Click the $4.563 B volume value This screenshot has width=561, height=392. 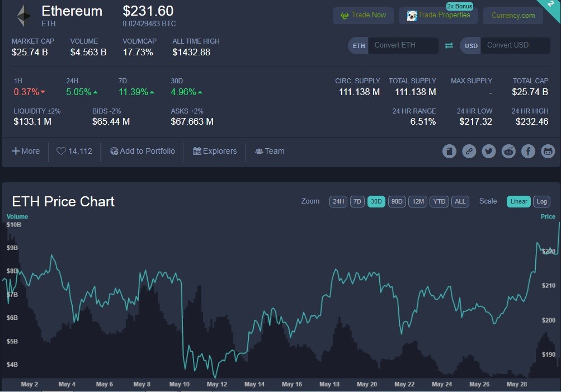(88, 52)
